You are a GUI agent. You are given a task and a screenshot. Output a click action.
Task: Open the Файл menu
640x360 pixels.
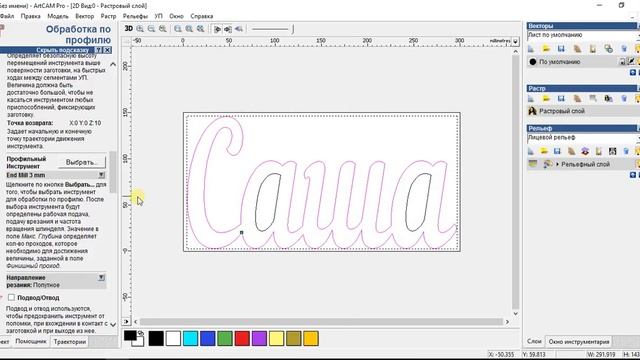(7, 16)
